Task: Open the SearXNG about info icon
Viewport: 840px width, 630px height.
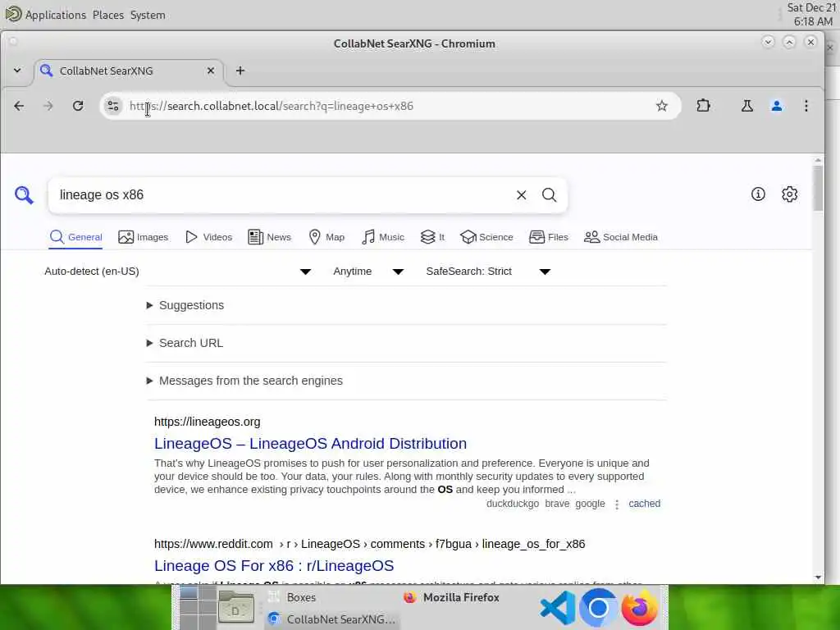Action: pyautogui.click(x=757, y=194)
